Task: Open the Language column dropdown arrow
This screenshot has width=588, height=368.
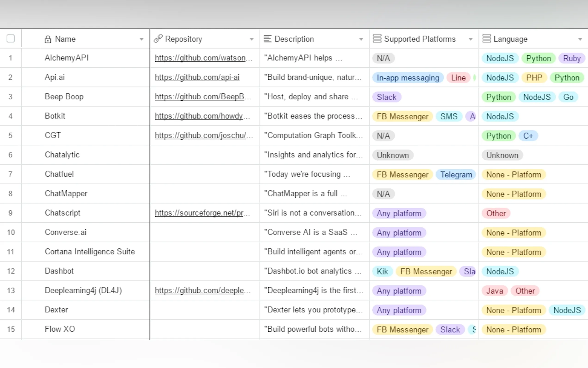Action: pyautogui.click(x=580, y=39)
